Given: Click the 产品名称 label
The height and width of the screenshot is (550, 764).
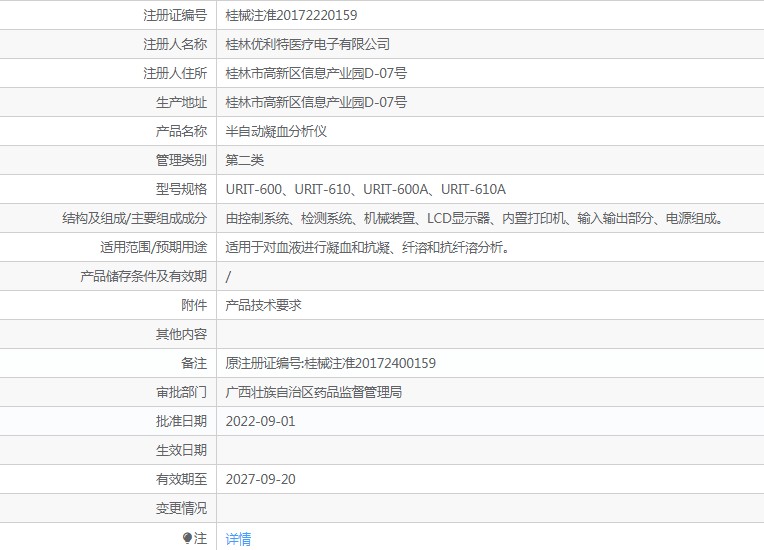Looking at the screenshot, I should pos(181,131).
